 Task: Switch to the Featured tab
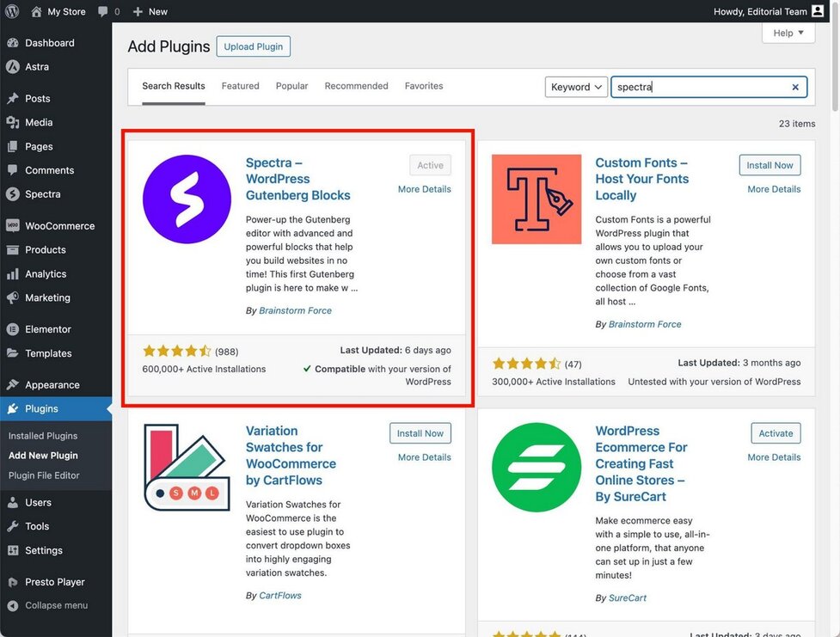pos(240,85)
